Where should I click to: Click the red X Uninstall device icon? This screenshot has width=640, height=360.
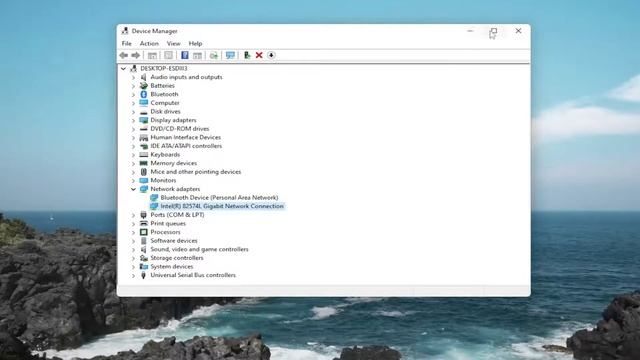(x=259, y=55)
